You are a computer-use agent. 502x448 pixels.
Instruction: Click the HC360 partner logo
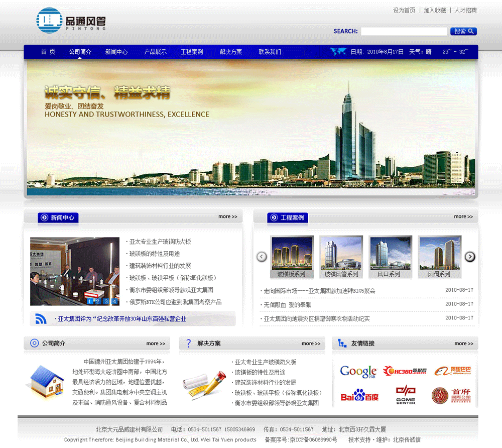pos(405,371)
